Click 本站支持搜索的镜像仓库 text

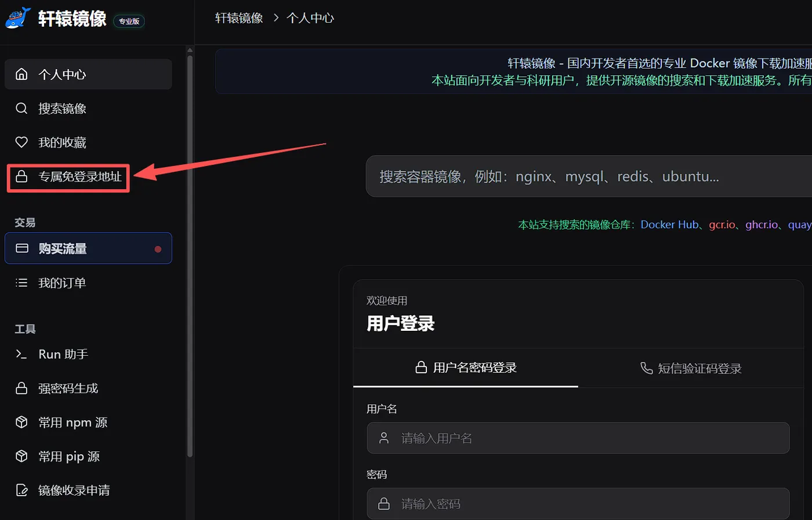[577, 225]
